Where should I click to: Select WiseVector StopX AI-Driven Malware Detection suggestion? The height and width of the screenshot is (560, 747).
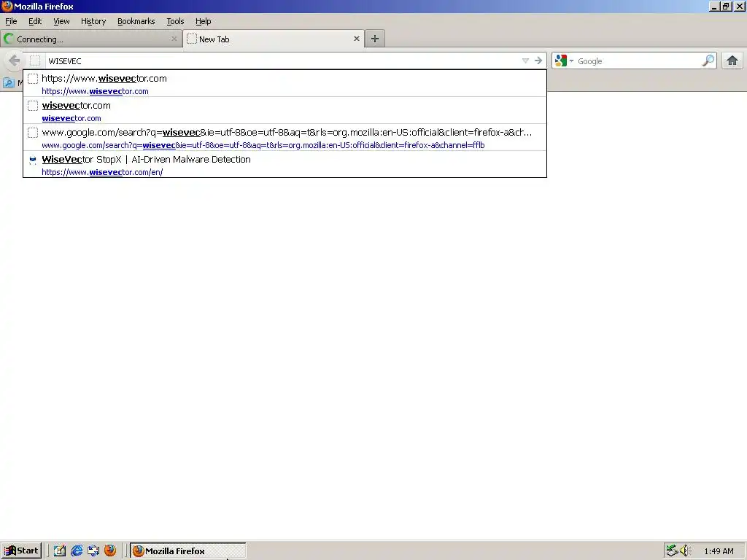pos(285,165)
